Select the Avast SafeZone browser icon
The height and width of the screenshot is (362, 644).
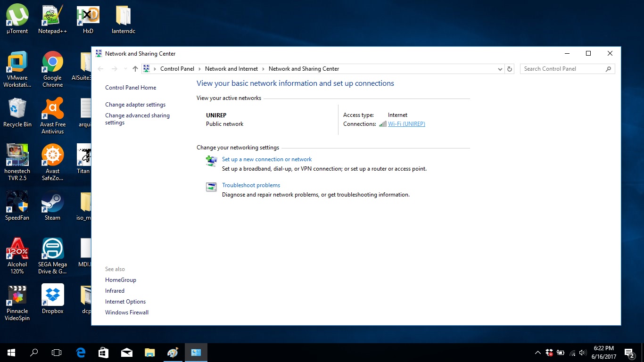[52, 162]
